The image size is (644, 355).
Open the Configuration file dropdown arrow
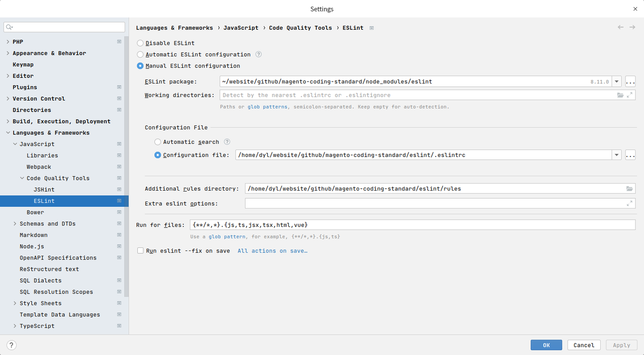coord(617,155)
